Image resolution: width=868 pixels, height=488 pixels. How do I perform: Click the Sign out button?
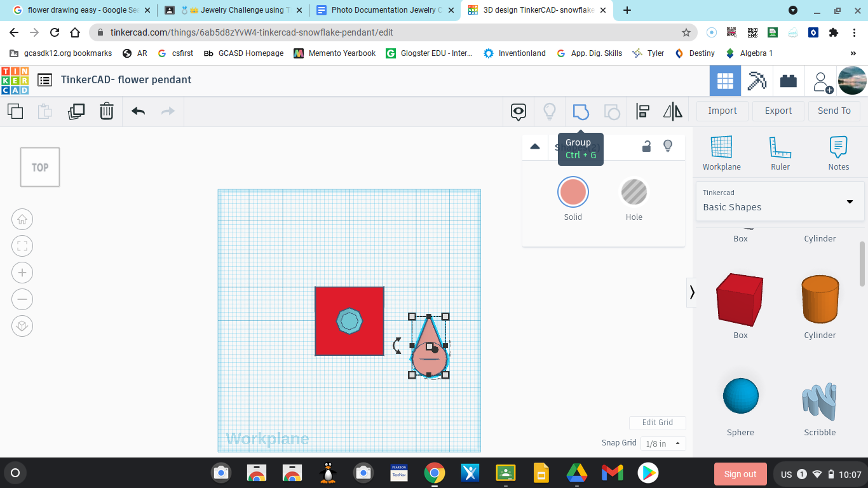(740, 474)
